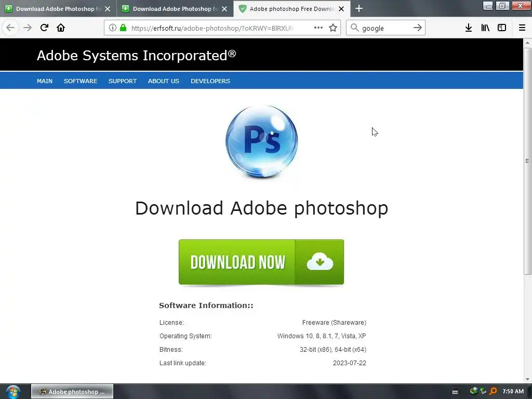532x399 pixels.
Task: Open the Windows Start orb
Action: pyautogui.click(x=13, y=392)
